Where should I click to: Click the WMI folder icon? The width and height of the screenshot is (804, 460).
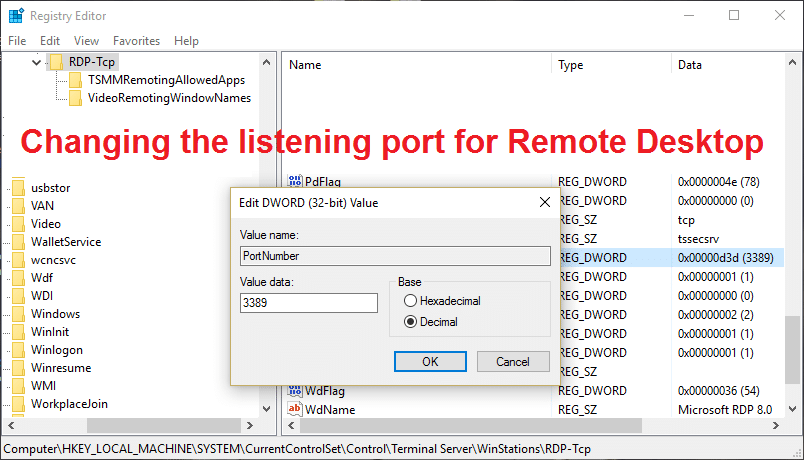tap(18, 386)
